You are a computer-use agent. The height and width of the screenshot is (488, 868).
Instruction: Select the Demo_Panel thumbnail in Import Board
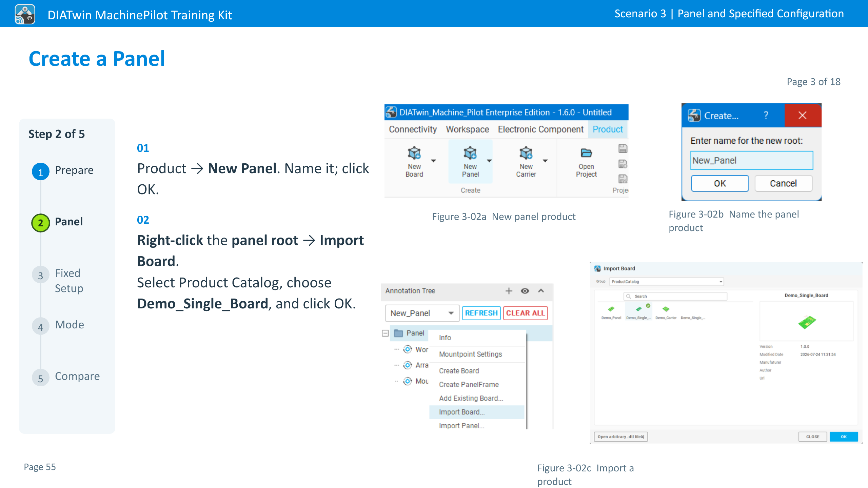(x=611, y=309)
